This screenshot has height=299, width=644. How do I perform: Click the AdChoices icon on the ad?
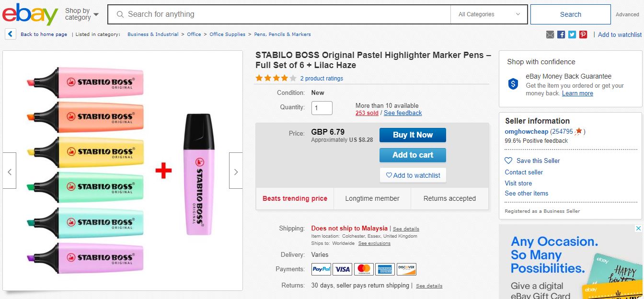[x=639, y=229]
